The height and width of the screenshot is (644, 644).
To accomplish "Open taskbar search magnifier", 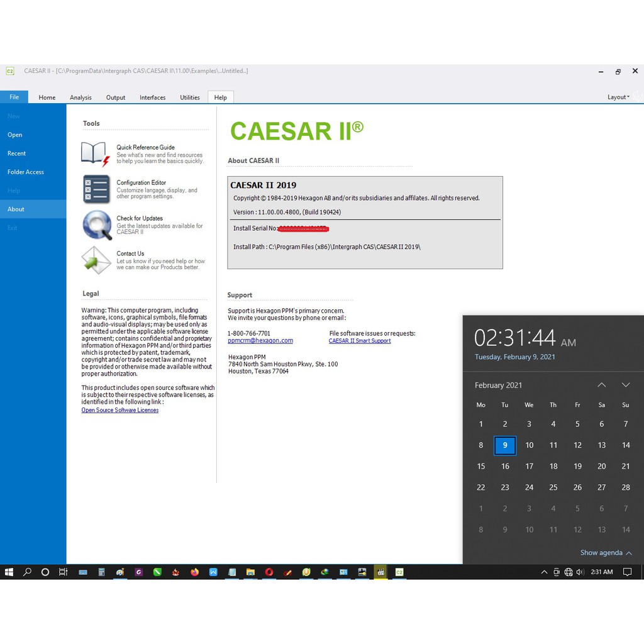I will [x=27, y=572].
